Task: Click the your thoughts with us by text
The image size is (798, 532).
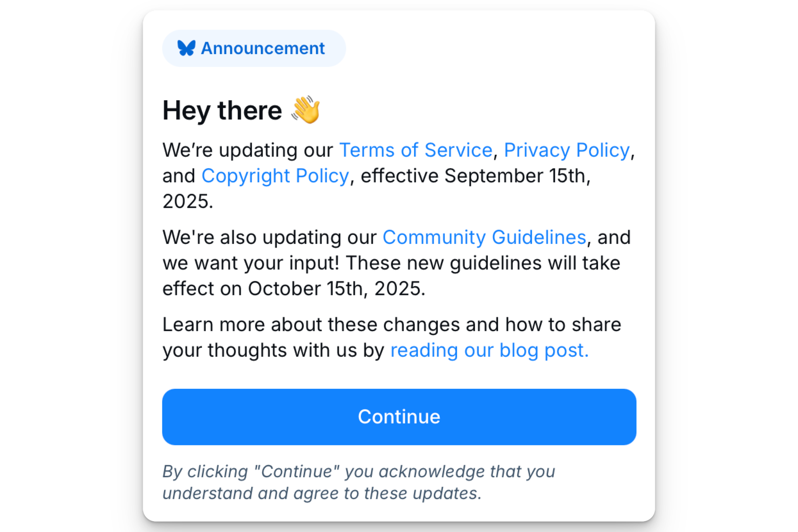Action: click(273, 350)
